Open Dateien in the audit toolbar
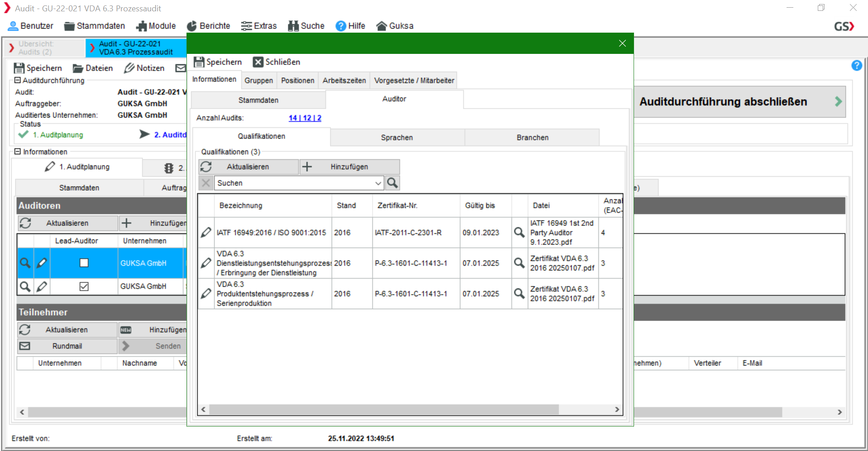Image resolution: width=868 pixels, height=451 pixels. coord(93,68)
